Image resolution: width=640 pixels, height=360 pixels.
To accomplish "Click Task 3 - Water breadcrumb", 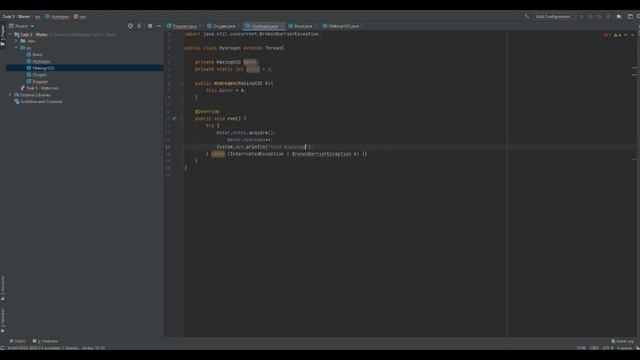I will tap(16, 17).
